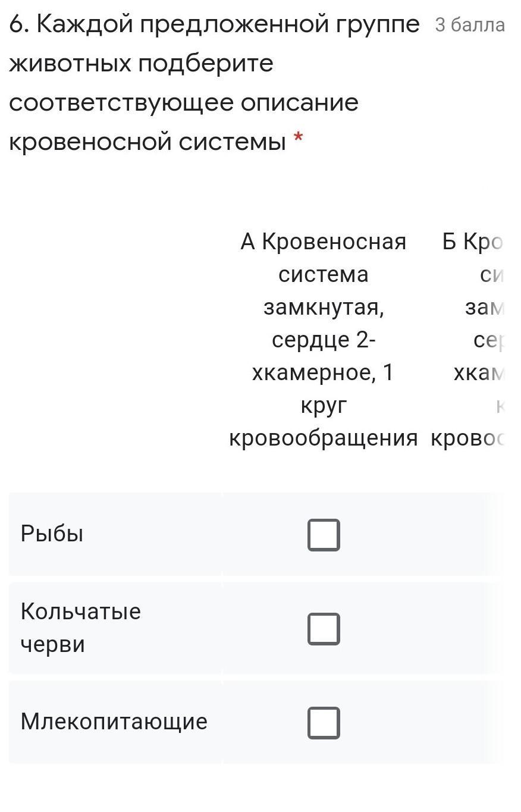Click the word "система" in column А header

pos(324,274)
